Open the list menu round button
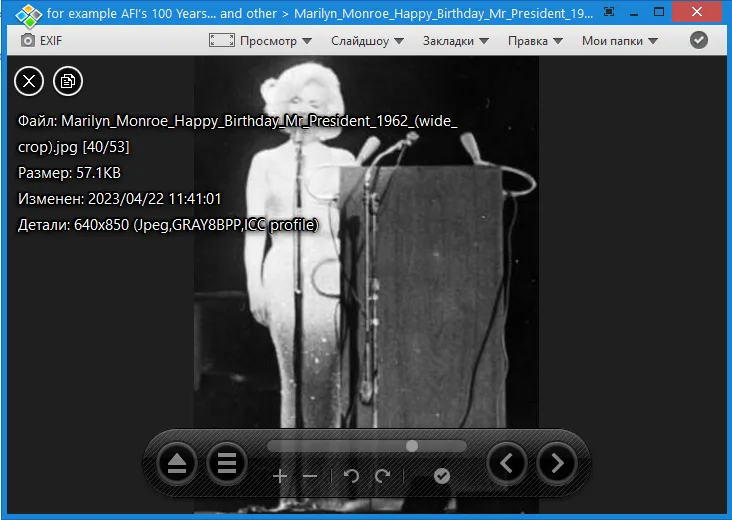Image resolution: width=732 pixels, height=520 pixels. point(227,464)
